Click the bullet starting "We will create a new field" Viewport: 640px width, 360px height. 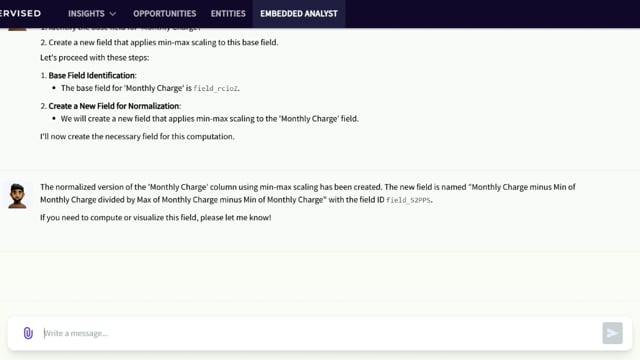tap(209, 119)
